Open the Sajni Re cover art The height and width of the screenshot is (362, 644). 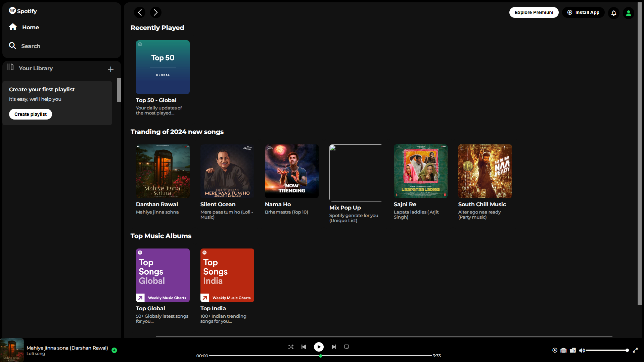coord(421,171)
